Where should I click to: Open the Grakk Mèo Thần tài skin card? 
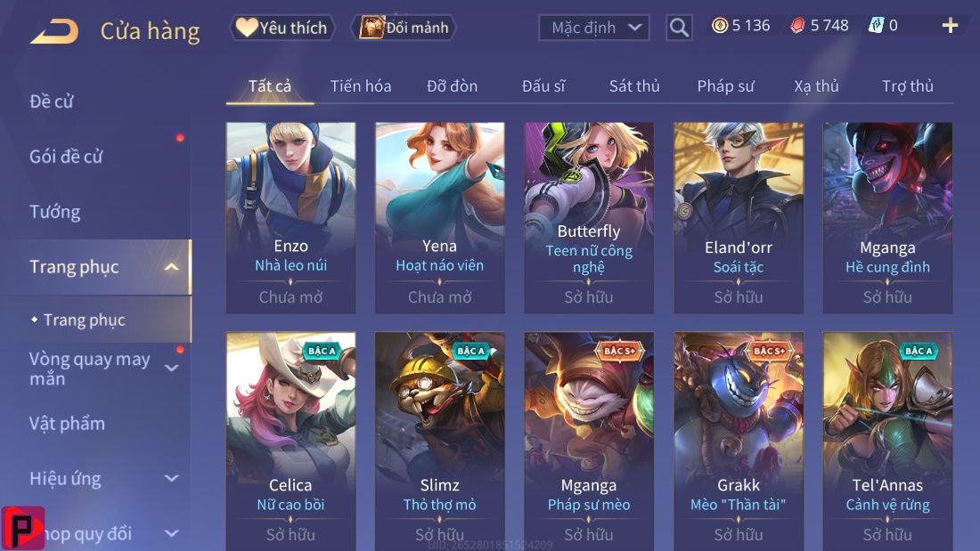739,441
